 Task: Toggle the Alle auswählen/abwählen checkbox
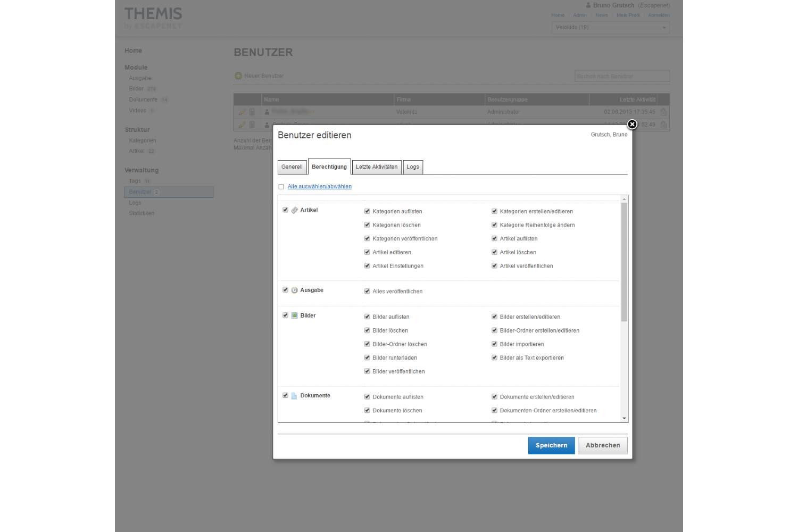[x=281, y=187]
